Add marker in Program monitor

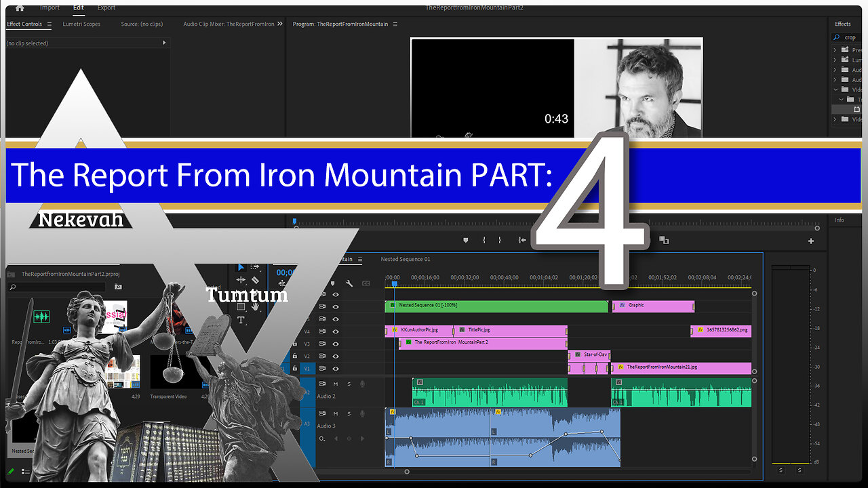tap(466, 240)
